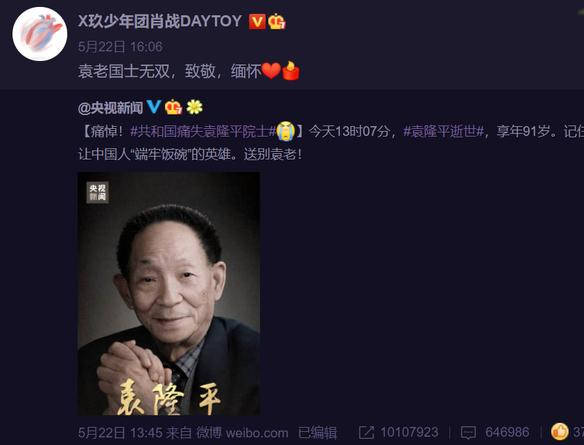The width and height of the screenshot is (584, 445).
Task: Open comments via the speech bubble icon
Action: pos(468,433)
